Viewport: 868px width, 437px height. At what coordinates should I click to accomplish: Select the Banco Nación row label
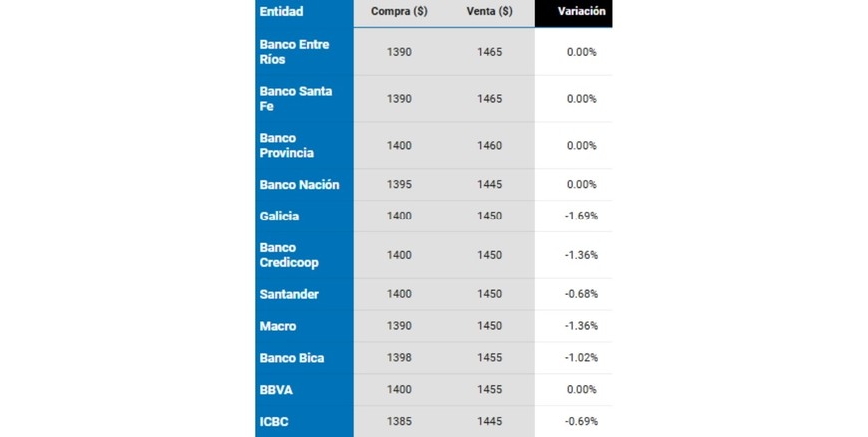point(299,185)
